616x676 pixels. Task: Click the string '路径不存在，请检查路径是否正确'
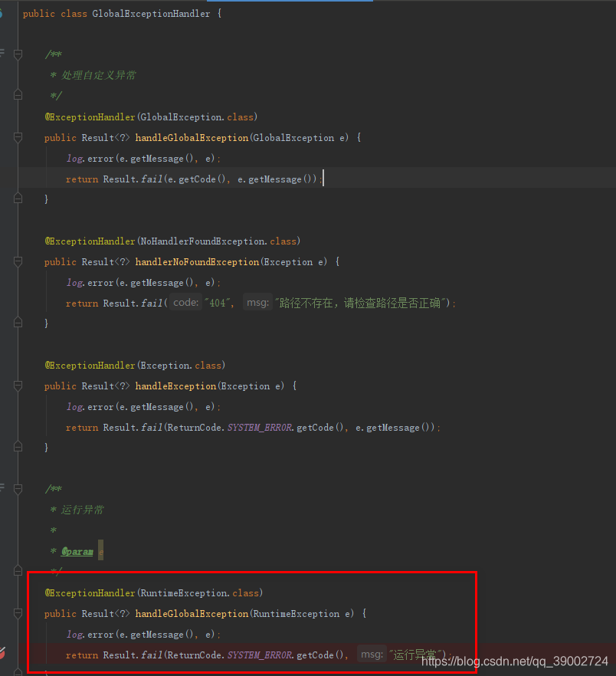[360, 304]
